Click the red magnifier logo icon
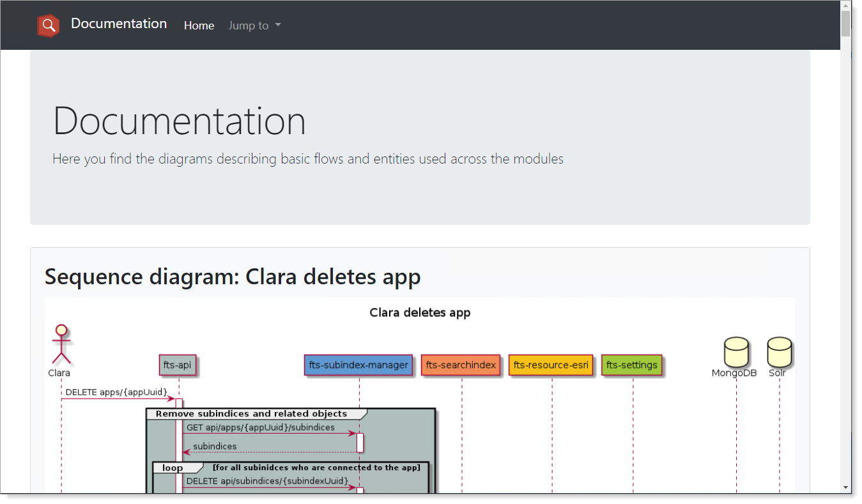 pos(48,25)
